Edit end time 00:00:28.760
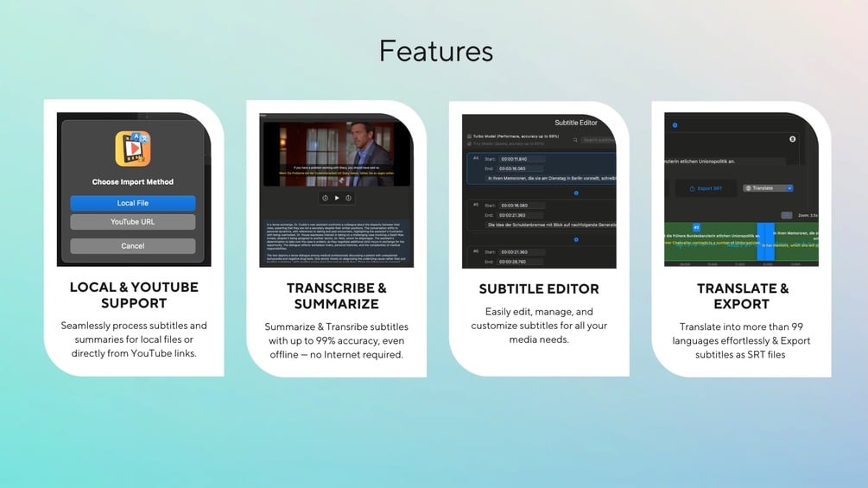 pyautogui.click(x=522, y=262)
